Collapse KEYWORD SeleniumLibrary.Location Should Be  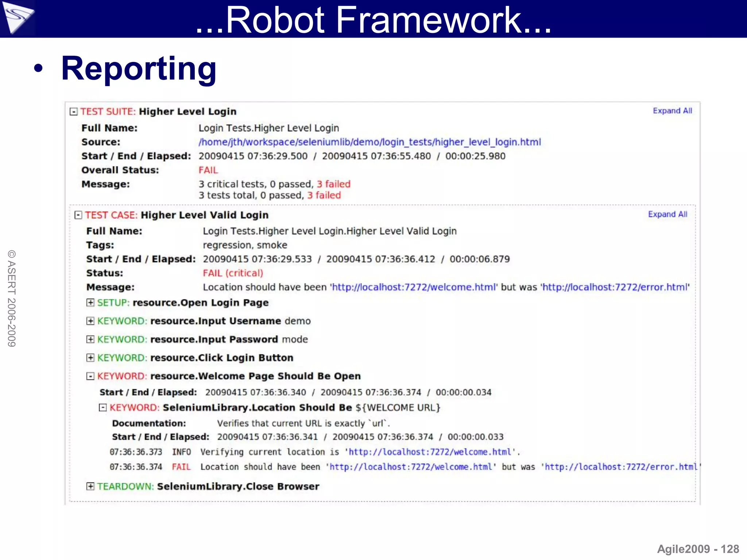(x=103, y=408)
